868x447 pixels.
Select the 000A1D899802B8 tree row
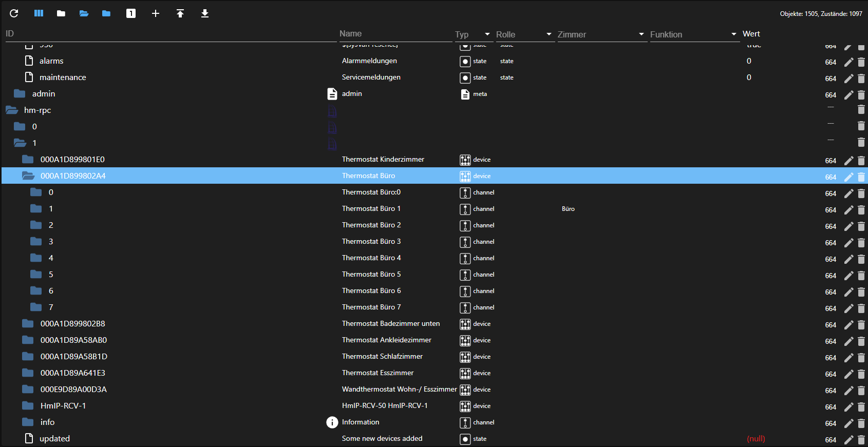click(434, 323)
